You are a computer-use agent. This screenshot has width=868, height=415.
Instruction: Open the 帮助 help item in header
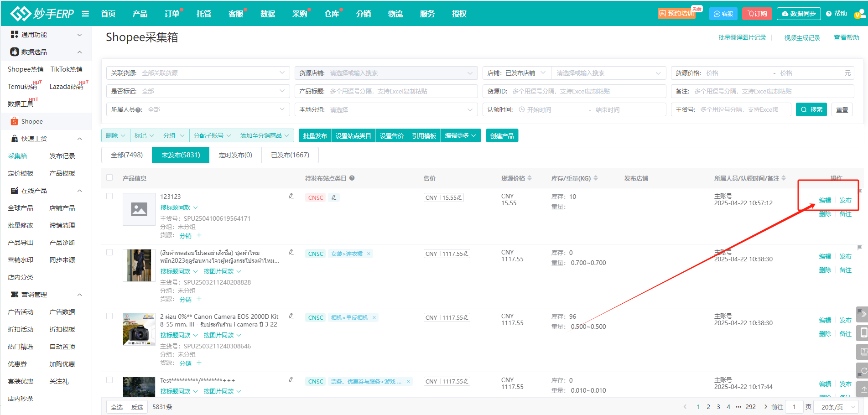click(x=837, y=14)
